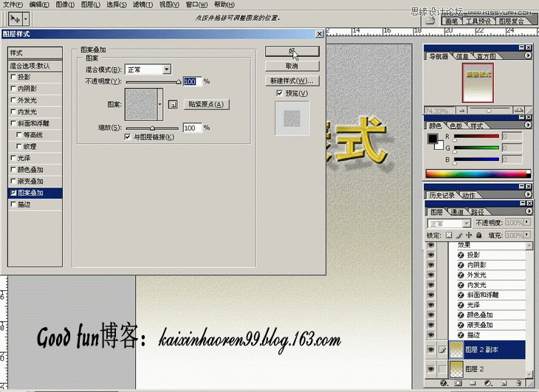The width and height of the screenshot is (539, 392).
Task: Enable the 内阴影 inner shadow checkbox
Action: [x=13, y=89]
